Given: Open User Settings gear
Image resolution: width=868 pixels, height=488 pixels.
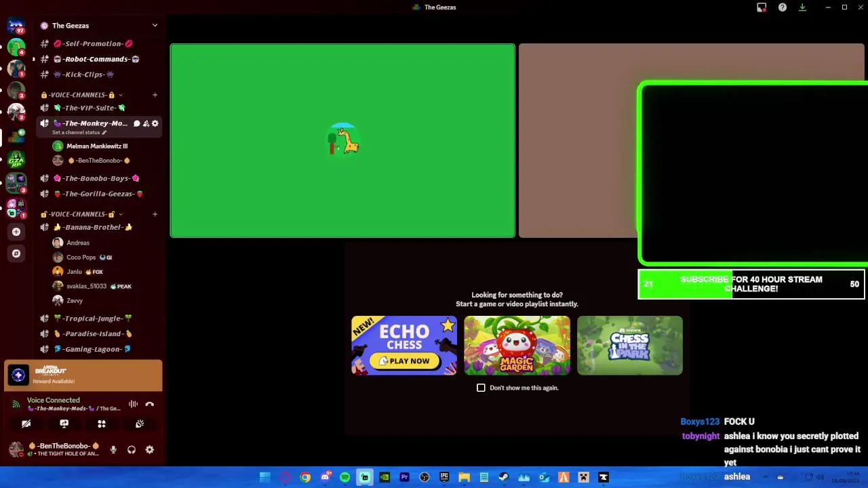Looking at the screenshot, I should [150, 449].
